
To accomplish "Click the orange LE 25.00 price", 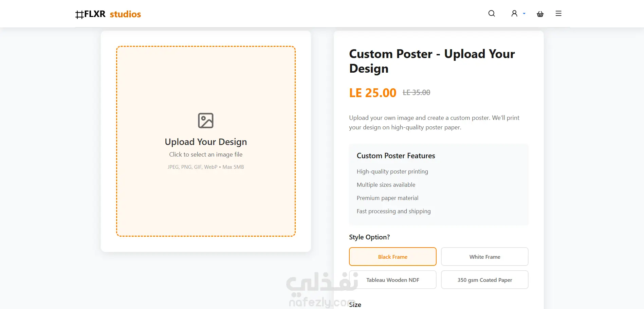I will point(373,93).
